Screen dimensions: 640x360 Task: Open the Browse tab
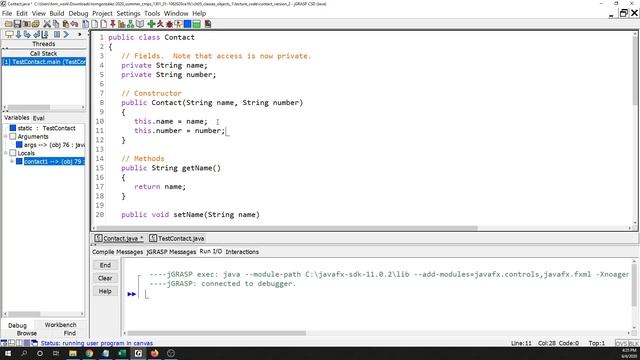[27, 333]
